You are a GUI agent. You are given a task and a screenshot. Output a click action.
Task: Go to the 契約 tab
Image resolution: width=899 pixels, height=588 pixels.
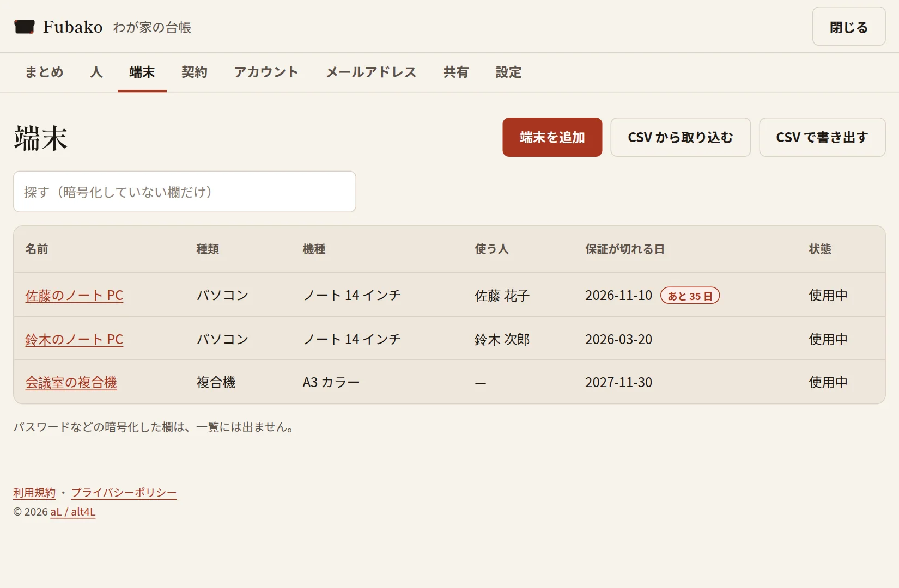coord(195,72)
